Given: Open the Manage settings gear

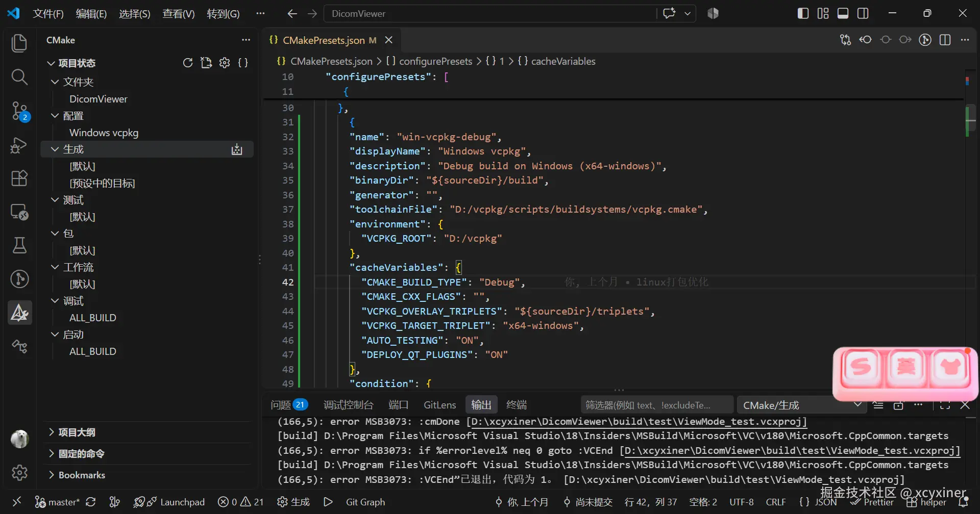Looking at the screenshot, I should [x=19, y=473].
